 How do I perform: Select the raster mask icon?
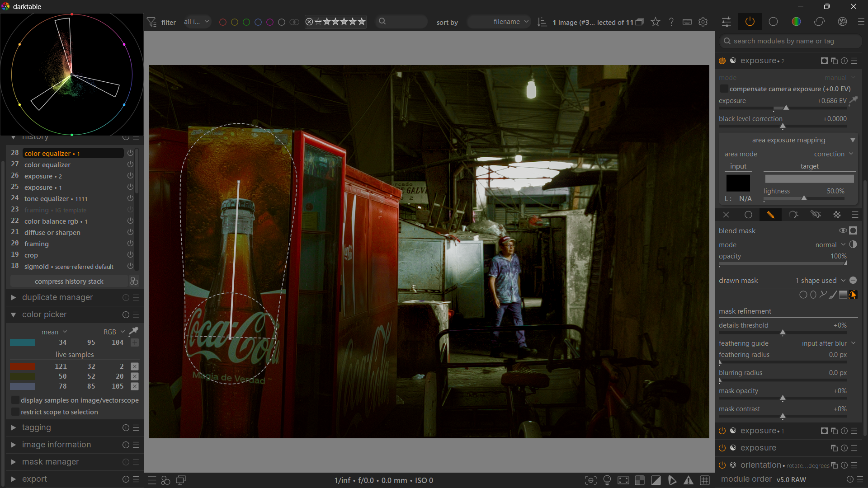click(x=837, y=215)
